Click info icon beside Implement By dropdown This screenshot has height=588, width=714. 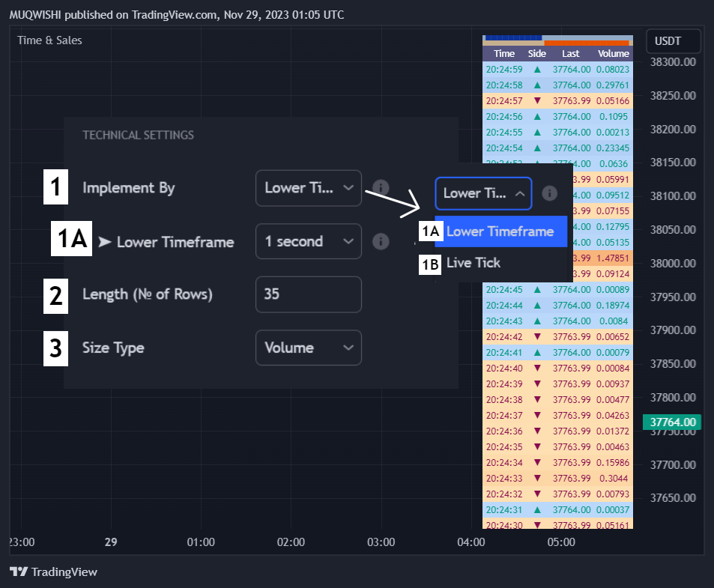381,187
